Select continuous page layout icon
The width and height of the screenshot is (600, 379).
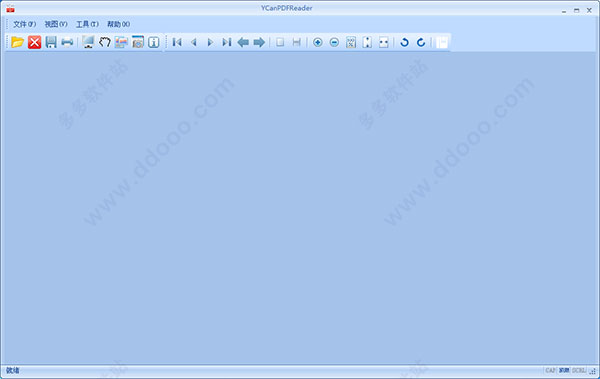297,42
